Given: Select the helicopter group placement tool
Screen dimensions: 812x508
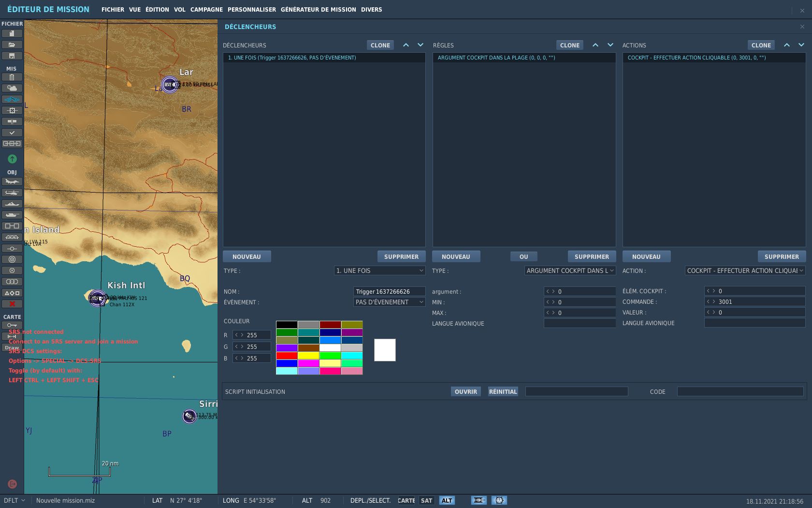Looking at the screenshot, I should (x=12, y=193).
